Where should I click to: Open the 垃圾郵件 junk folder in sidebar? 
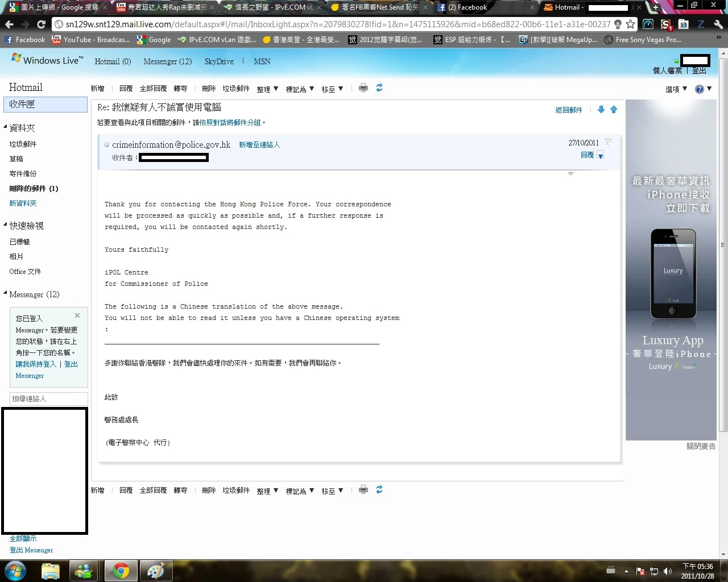point(23,144)
